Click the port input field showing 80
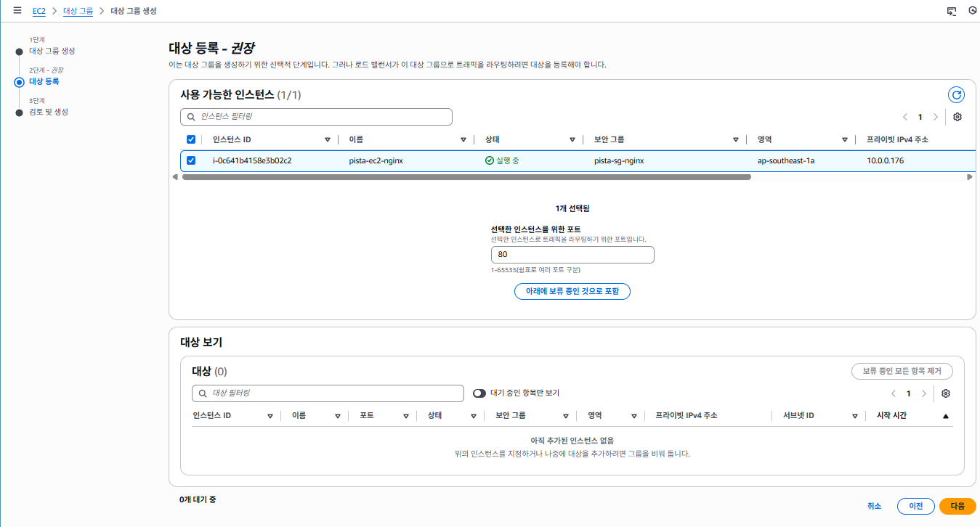Viewport: 980px width, 527px height. [572, 255]
